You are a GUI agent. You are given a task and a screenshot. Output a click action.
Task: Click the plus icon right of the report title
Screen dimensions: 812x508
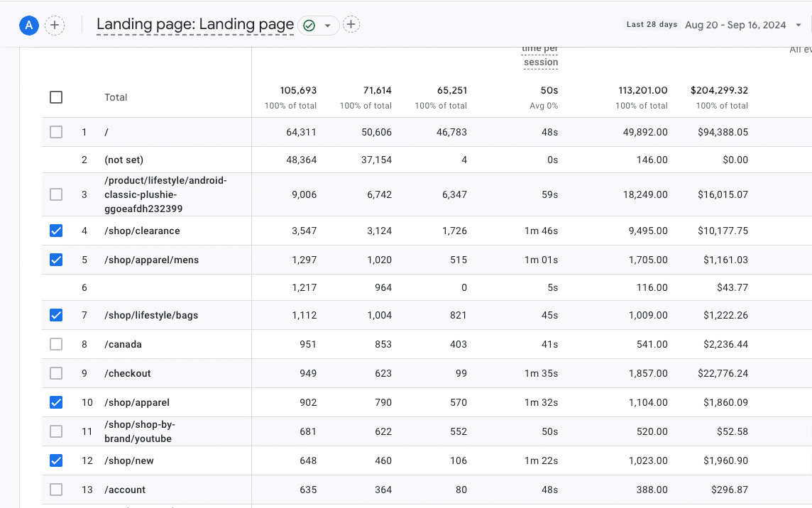click(351, 25)
